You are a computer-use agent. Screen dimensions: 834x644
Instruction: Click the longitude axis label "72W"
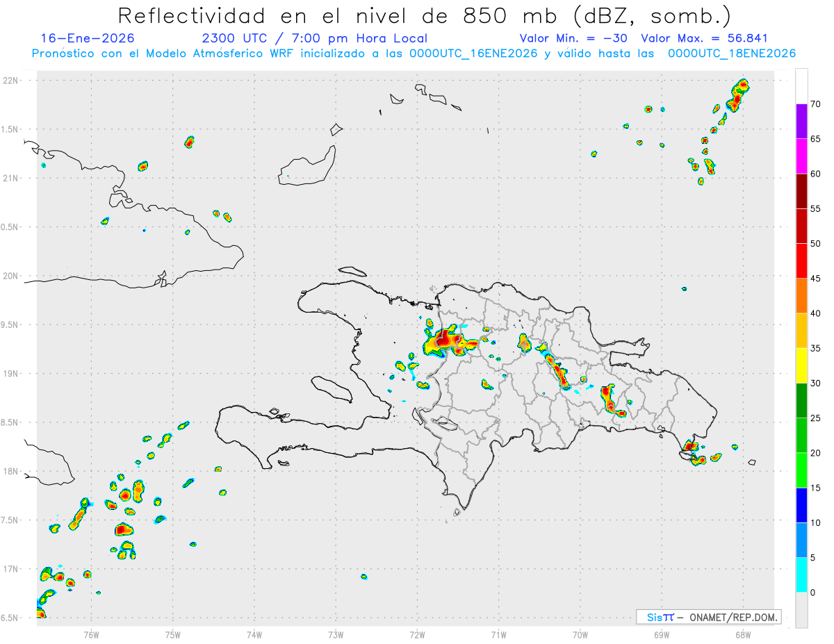417,634
